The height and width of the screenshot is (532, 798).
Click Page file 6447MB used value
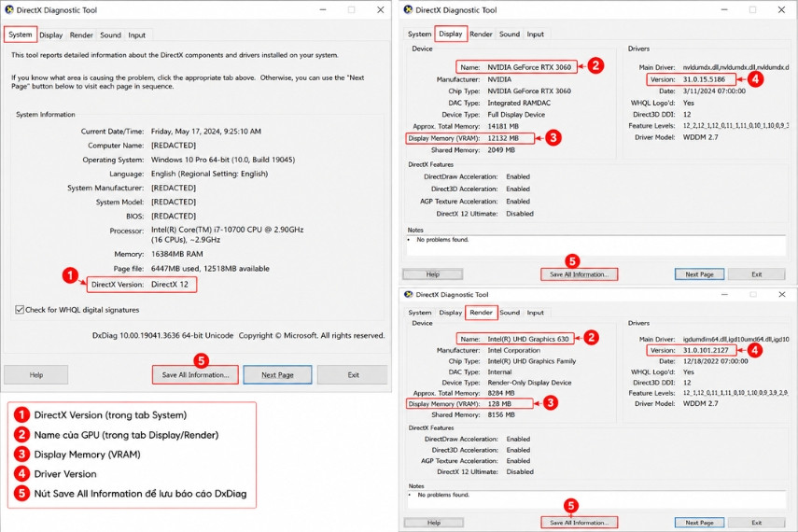point(210,268)
